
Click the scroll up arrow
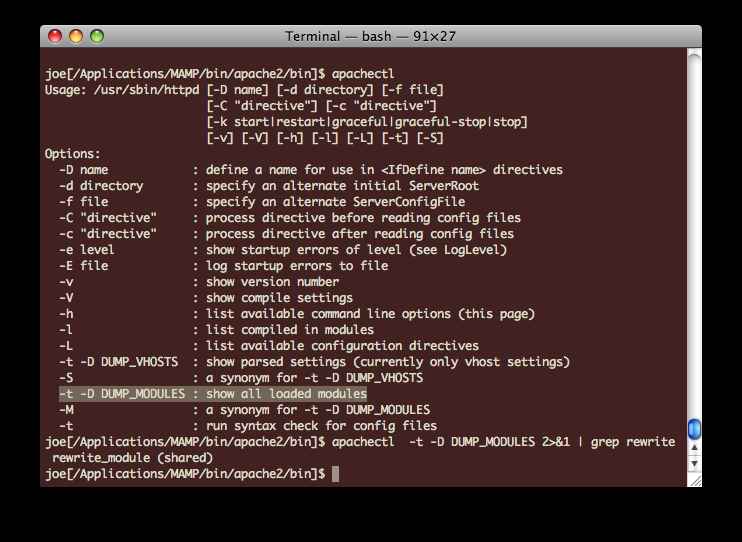point(694,449)
